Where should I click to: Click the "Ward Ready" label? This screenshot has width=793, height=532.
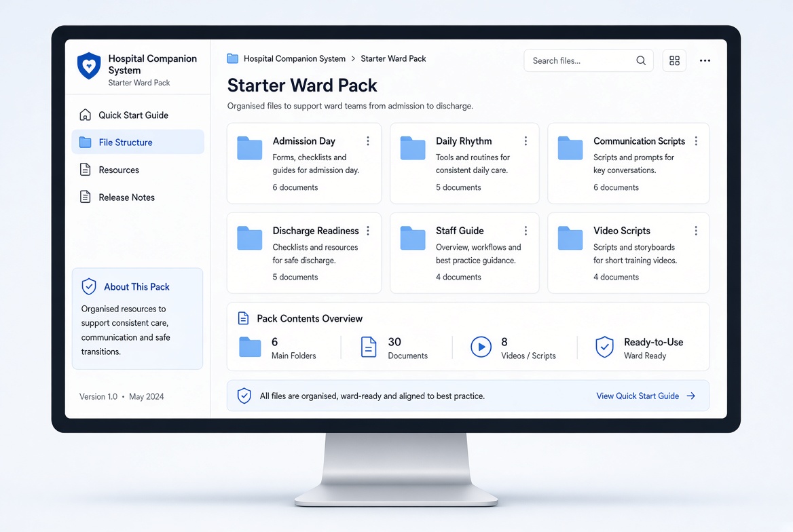click(x=645, y=356)
